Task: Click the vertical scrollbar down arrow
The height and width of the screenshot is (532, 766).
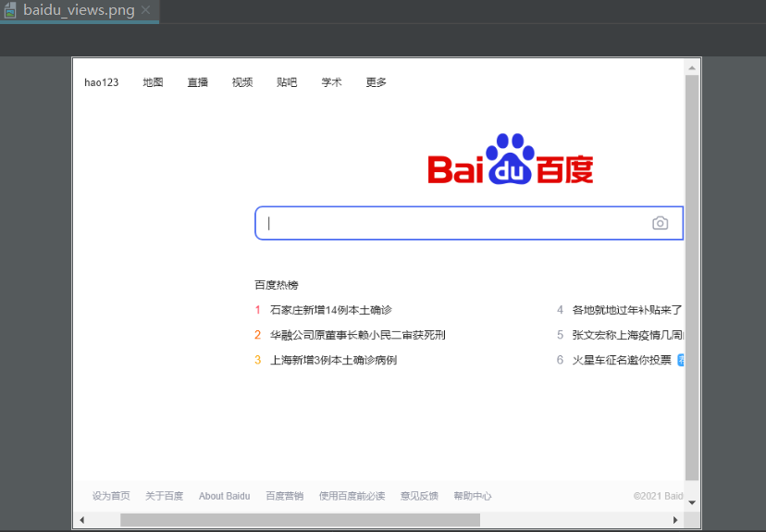Action: pos(692,502)
